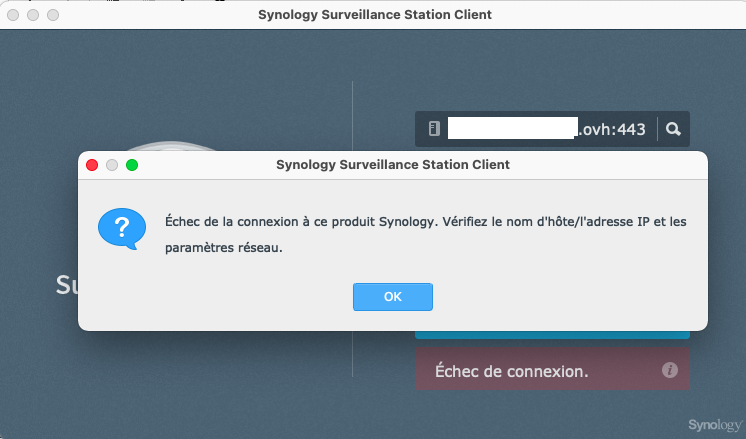
Task: Zoom the main Surveillance Station Client window
Action: (x=52, y=16)
